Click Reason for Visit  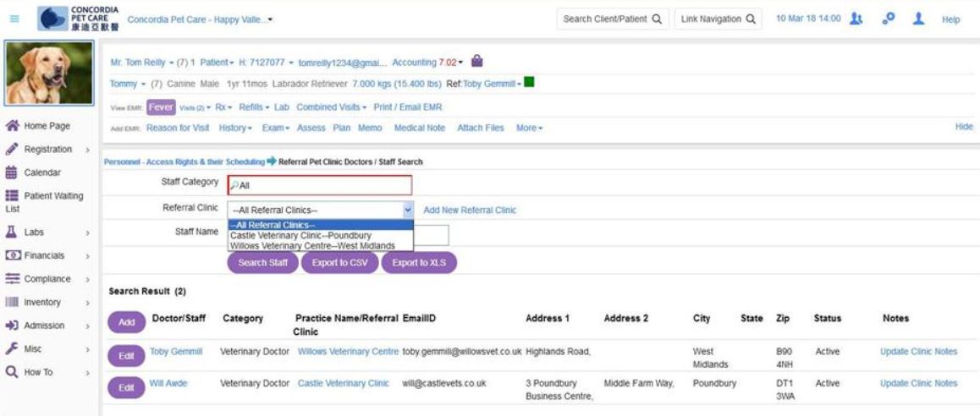(x=178, y=128)
